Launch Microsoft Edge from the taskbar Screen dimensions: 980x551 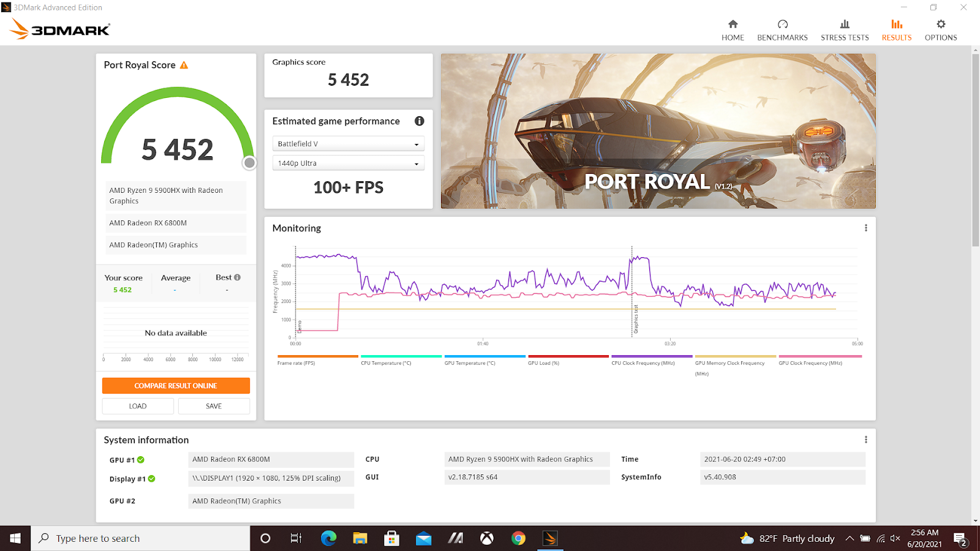click(329, 538)
